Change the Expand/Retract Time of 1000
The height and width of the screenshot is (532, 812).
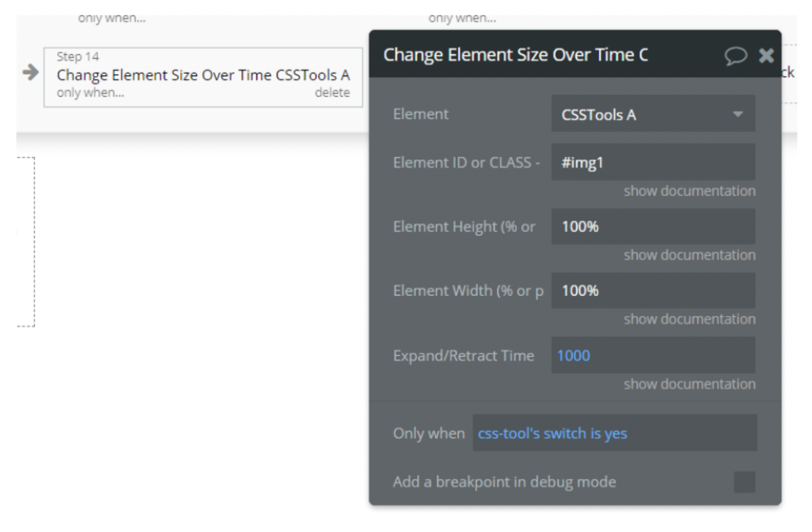pyautogui.click(x=653, y=355)
